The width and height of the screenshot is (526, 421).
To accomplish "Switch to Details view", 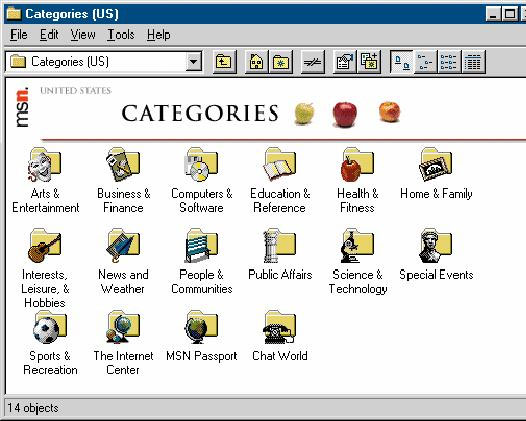I will [x=473, y=62].
